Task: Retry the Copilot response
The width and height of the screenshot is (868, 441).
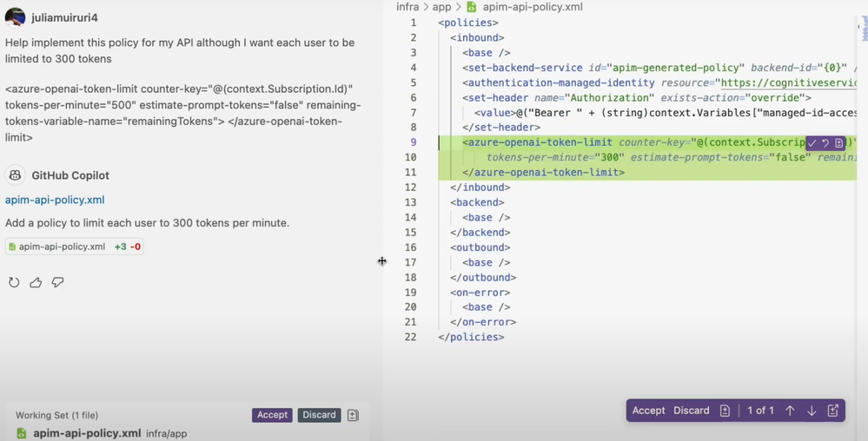Action: point(14,282)
